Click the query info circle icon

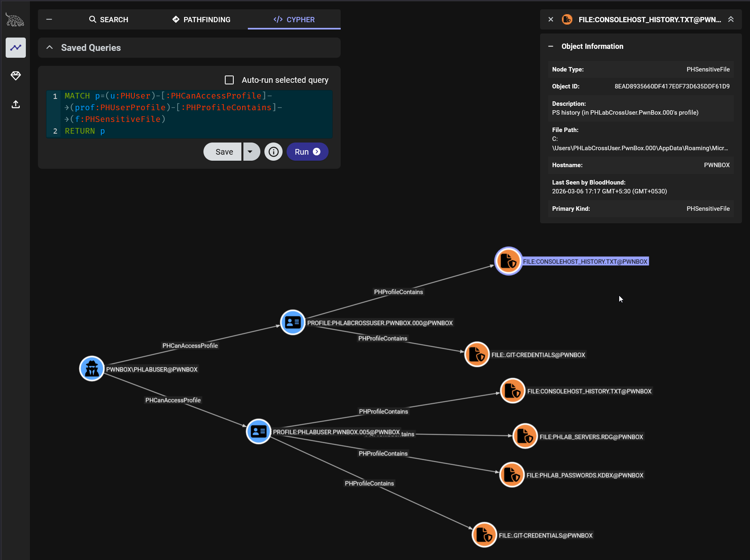pyautogui.click(x=273, y=152)
